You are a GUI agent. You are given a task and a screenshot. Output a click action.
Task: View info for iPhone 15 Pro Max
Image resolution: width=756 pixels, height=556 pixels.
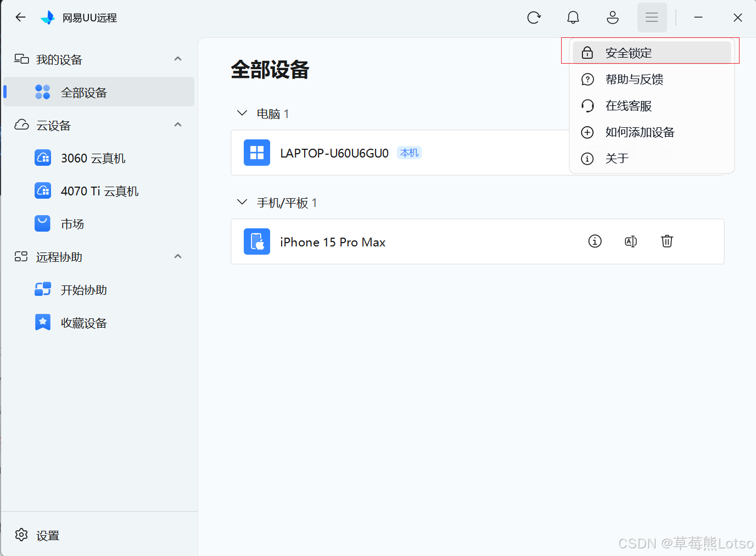595,241
